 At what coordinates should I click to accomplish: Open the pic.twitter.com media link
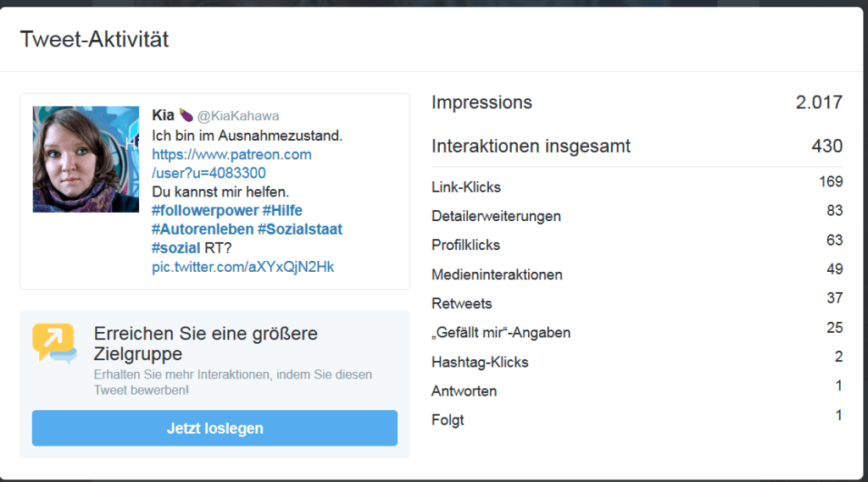tap(242, 267)
